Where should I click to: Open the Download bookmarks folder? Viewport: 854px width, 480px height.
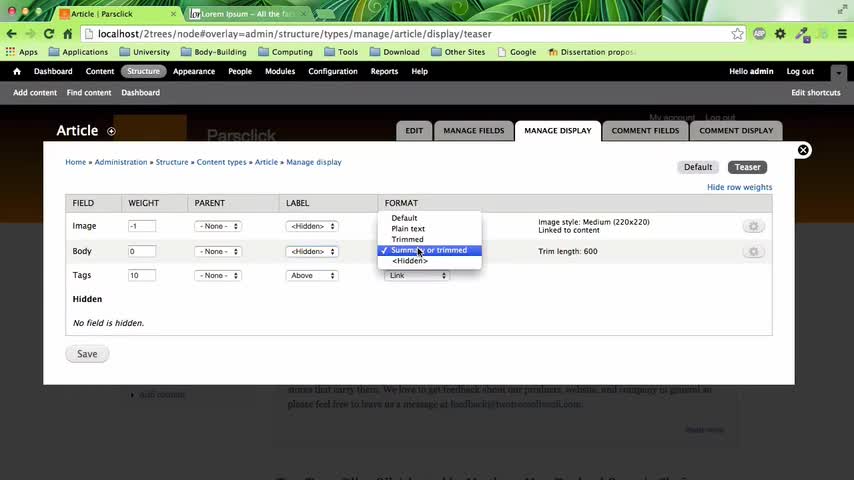pyautogui.click(x=395, y=52)
